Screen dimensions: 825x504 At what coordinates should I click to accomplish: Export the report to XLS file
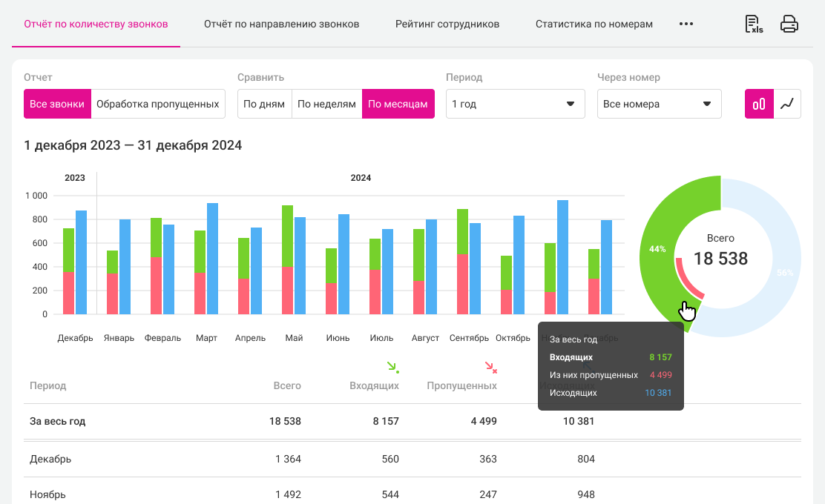pos(754,24)
